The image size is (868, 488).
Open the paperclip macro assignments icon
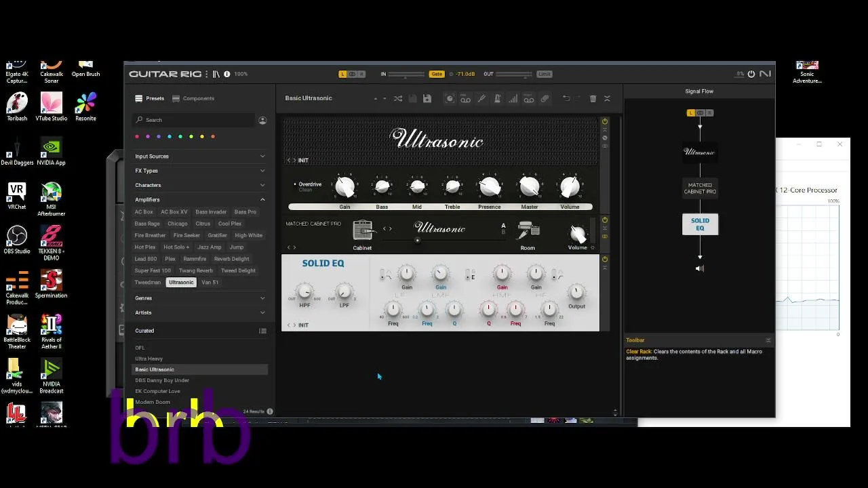[x=545, y=98]
